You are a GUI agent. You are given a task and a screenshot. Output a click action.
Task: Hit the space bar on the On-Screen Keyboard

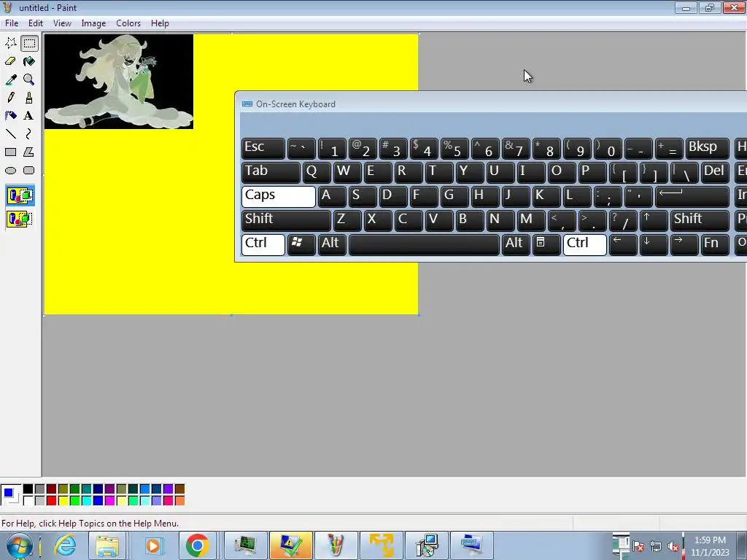coord(424,245)
